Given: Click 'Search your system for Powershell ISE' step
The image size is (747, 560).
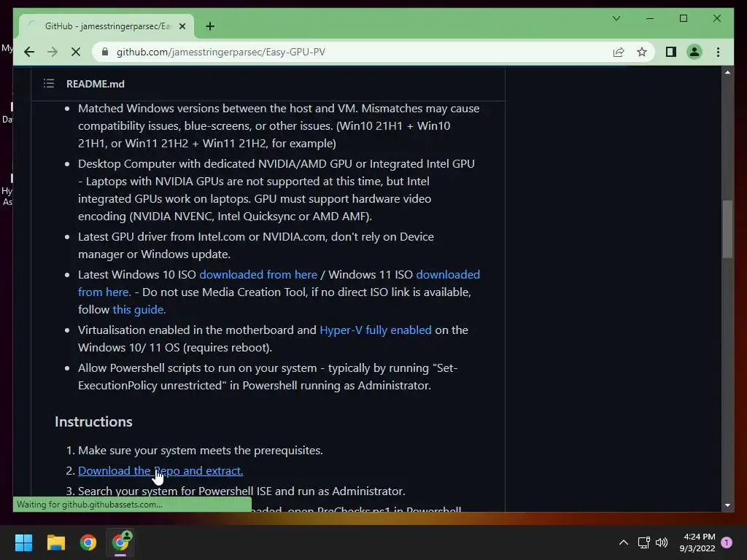Looking at the screenshot, I should pos(241,491).
